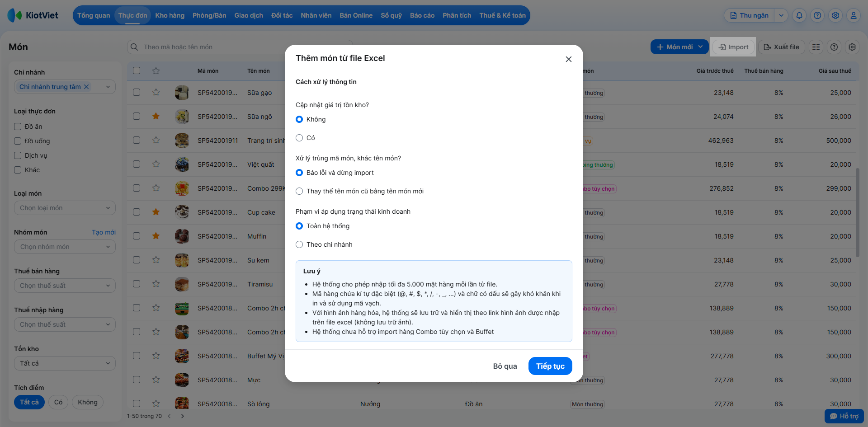Tick the select-all checkbox in table header
868x427 pixels.
[137, 70]
